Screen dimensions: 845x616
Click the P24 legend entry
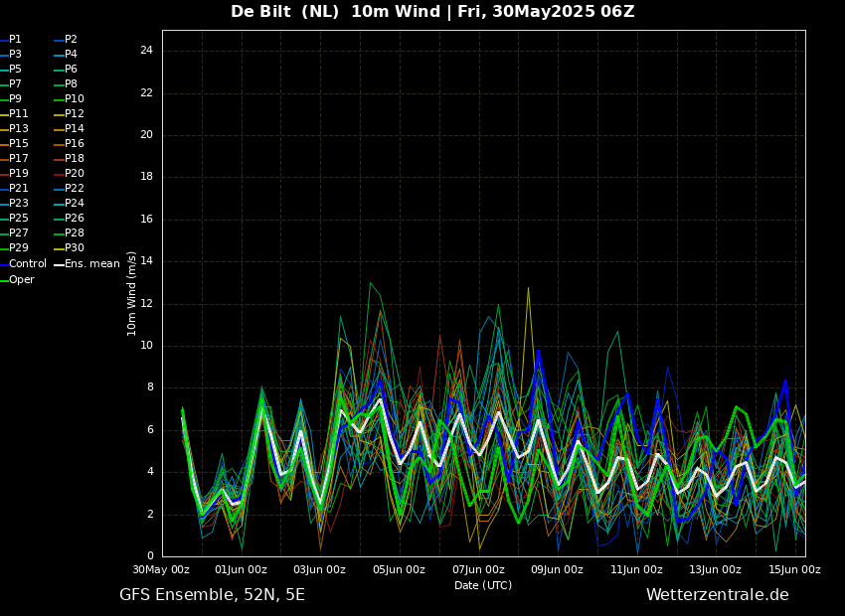(74, 204)
